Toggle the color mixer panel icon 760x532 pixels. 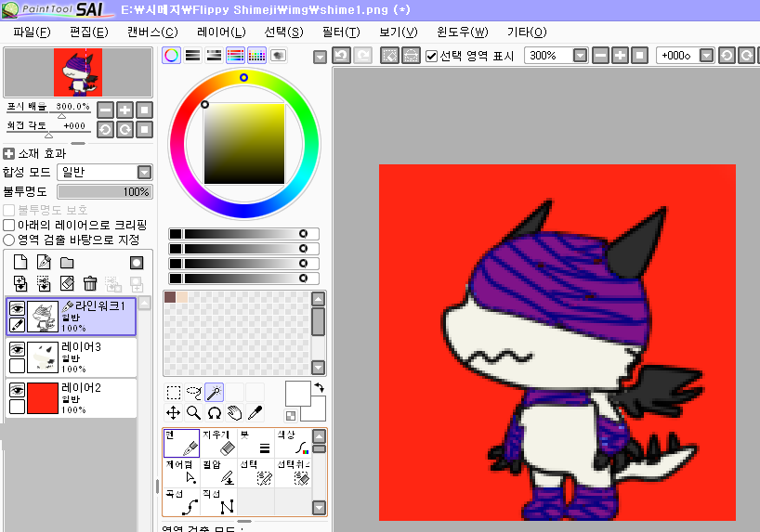tap(235, 55)
